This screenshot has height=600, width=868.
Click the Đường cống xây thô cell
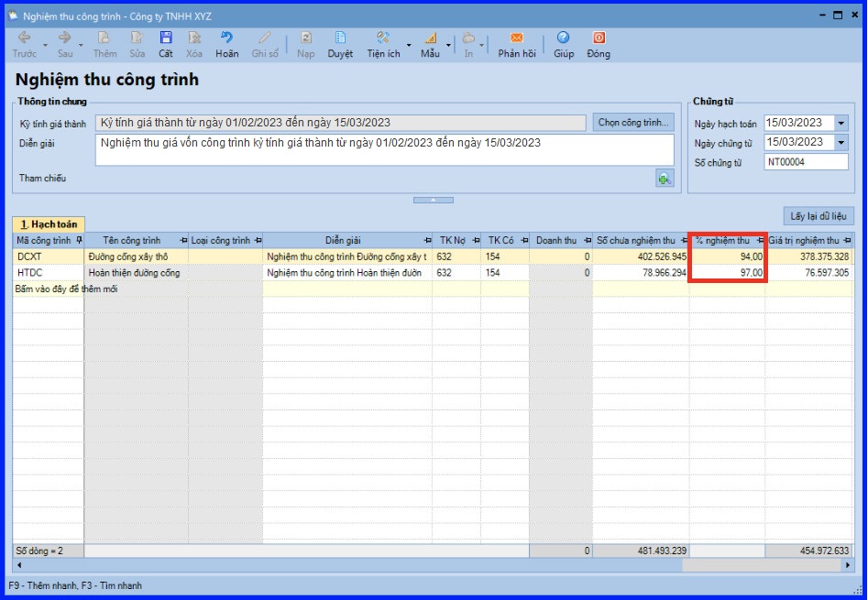coord(137,256)
